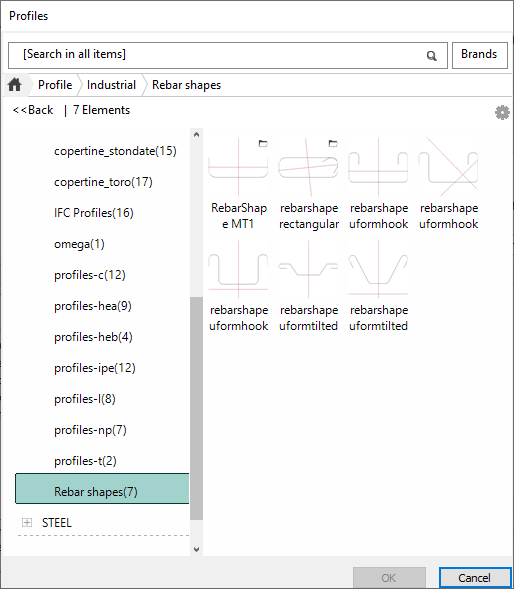Go to Industrial in the breadcrumb
The width and height of the screenshot is (514, 589).
pyautogui.click(x=111, y=85)
